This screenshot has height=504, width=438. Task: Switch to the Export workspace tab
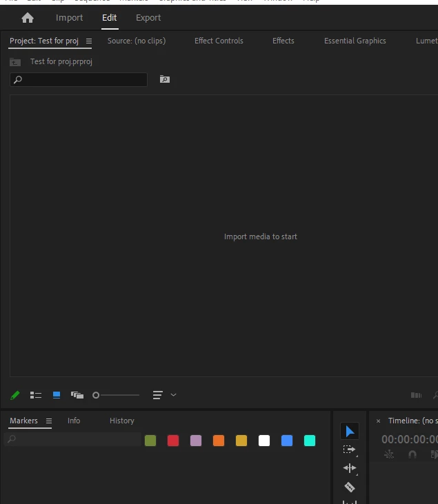tap(148, 18)
